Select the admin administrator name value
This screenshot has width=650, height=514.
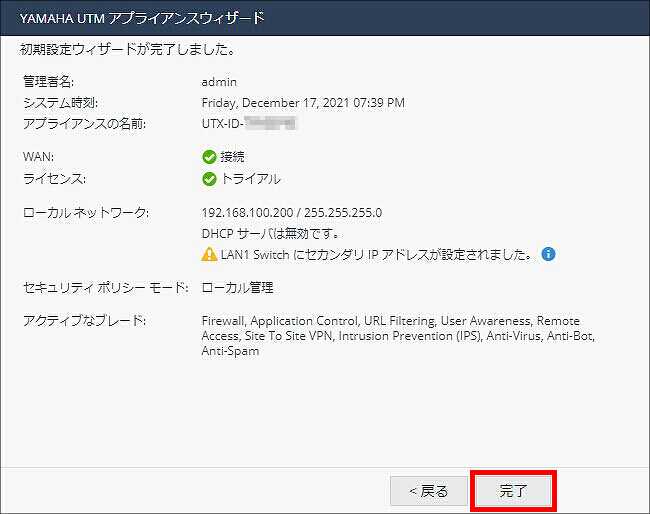219,82
